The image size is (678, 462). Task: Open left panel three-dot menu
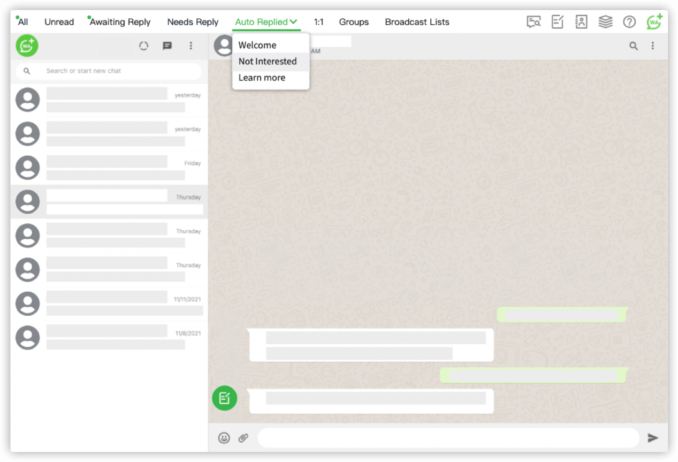point(191,46)
